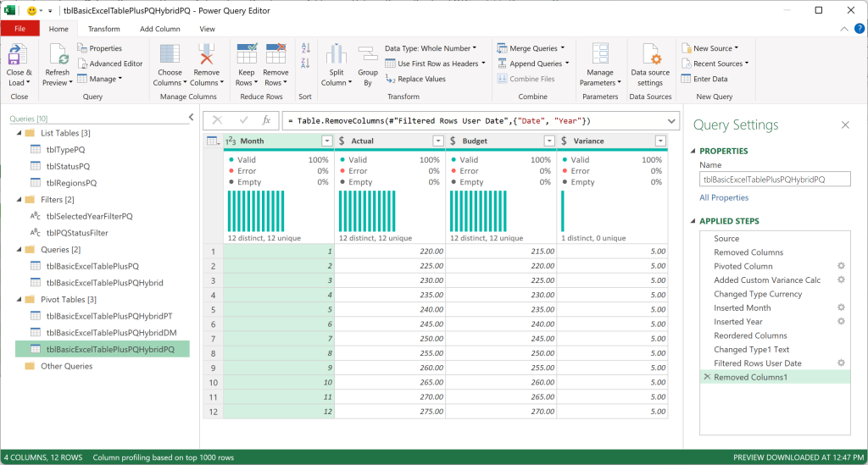
Task: Open Variance column filter dropdown
Action: point(660,141)
